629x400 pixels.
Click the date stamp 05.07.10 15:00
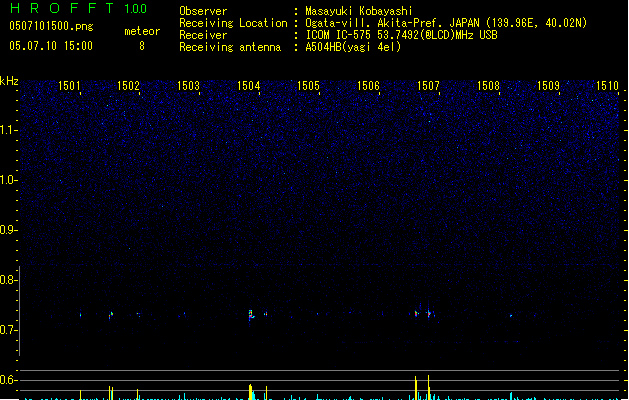point(51,46)
